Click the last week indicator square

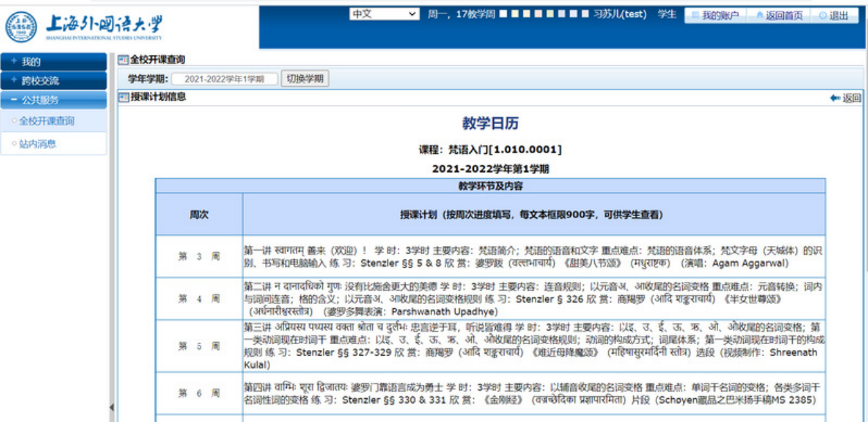coord(585,14)
